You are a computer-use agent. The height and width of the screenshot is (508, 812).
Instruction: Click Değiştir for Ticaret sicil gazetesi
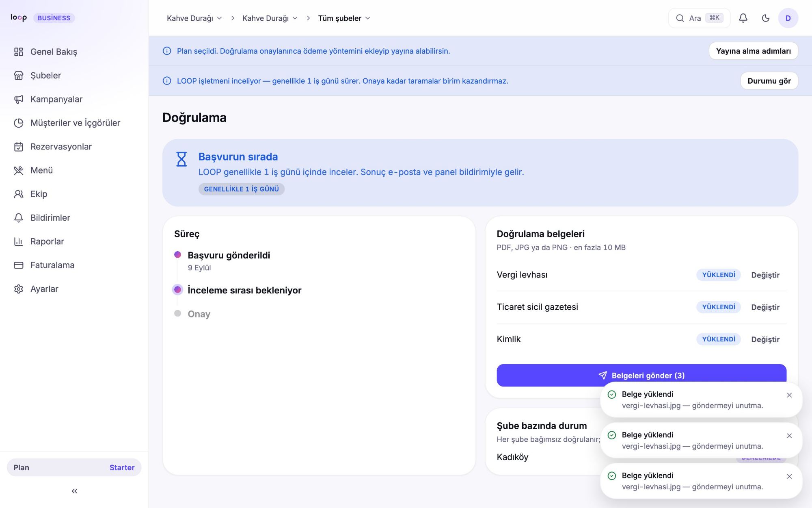click(x=765, y=307)
